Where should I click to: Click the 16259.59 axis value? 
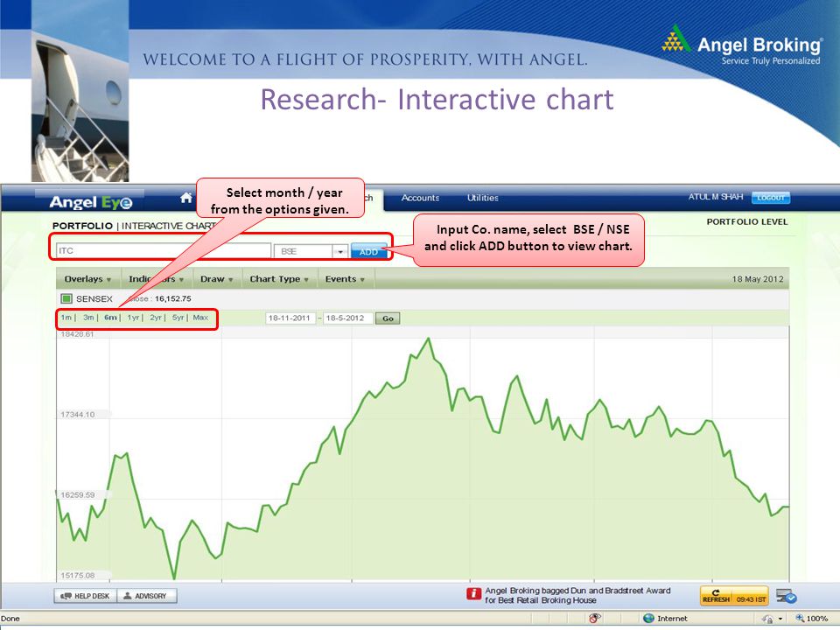(78, 495)
